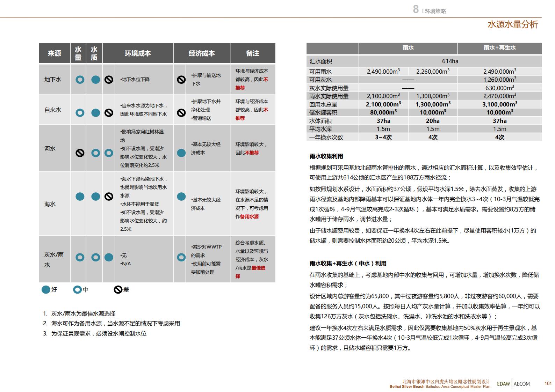Click the 经济成本 column header
The height and width of the screenshot is (392, 555).
(x=202, y=53)
